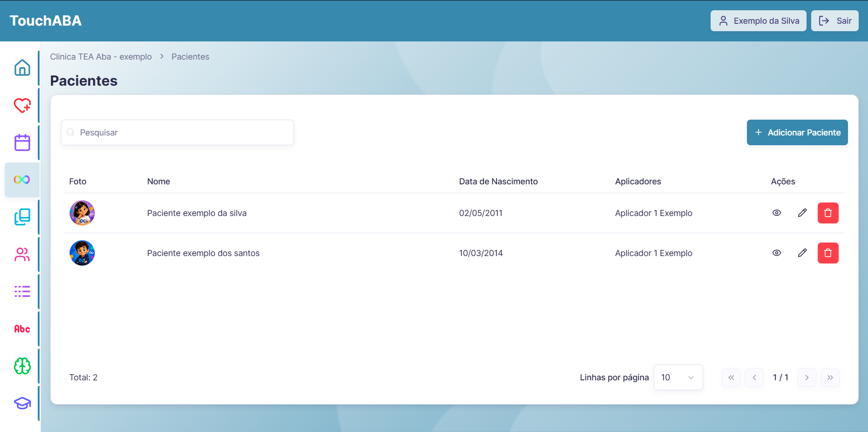Click the Pesquisar search field
Screen dimensions: 868x432
pyautogui.click(x=177, y=133)
